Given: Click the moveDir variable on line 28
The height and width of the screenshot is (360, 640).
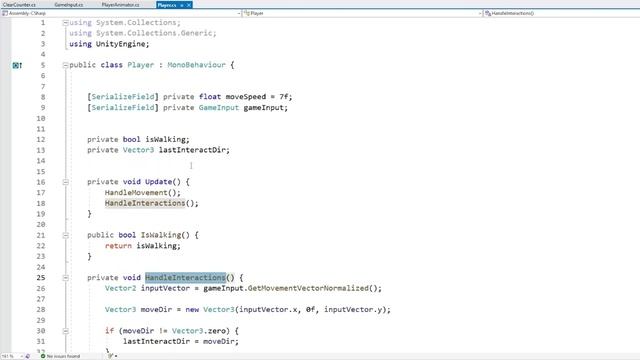Looking at the screenshot, I should [x=156, y=309].
